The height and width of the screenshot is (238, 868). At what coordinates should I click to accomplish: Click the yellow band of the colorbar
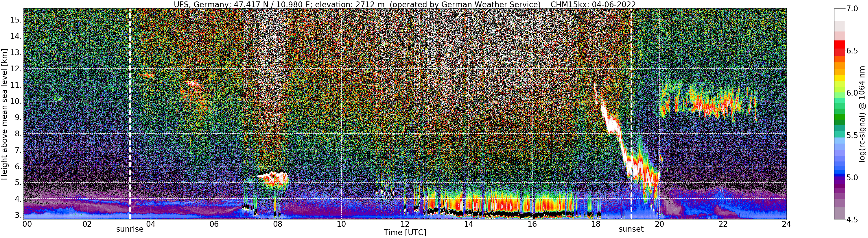tap(839, 78)
